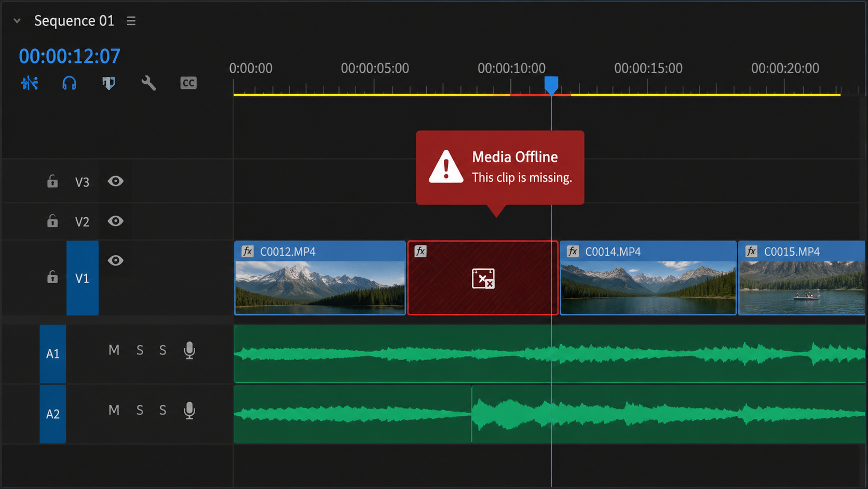The image size is (868, 489).
Task: Mute the A1 audio track
Action: point(114,350)
